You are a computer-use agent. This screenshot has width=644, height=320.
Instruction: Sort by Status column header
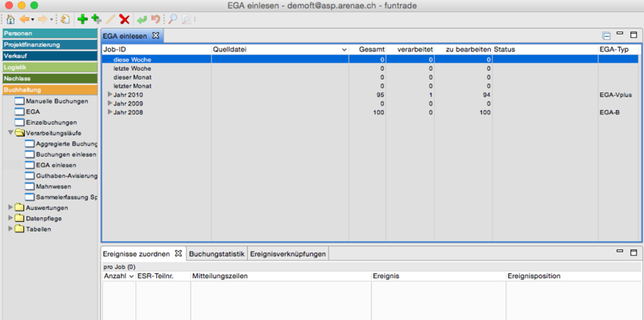[x=545, y=49]
